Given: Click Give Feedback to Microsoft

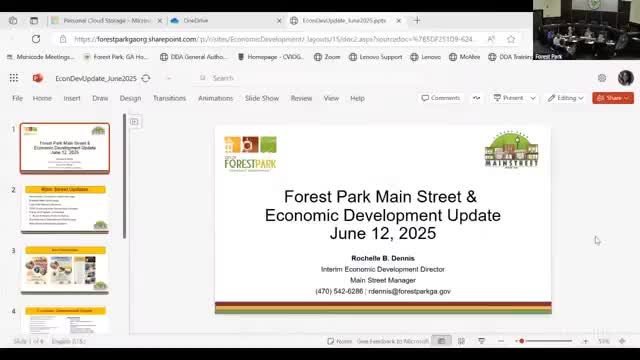Looking at the screenshot, I should click(x=392, y=341).
